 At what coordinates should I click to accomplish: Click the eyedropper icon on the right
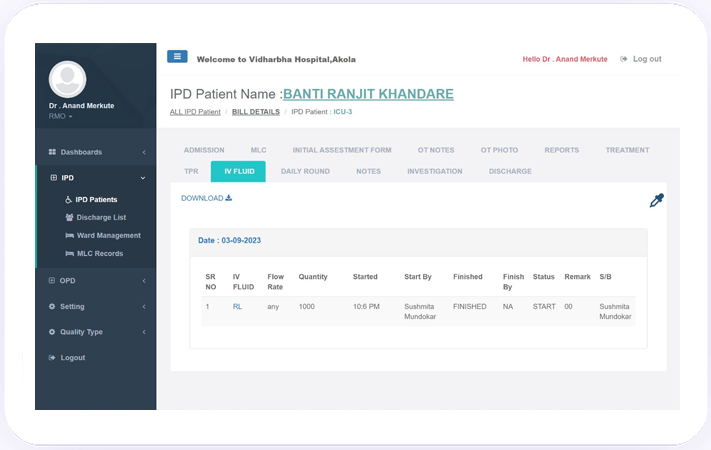pos(656,200)
